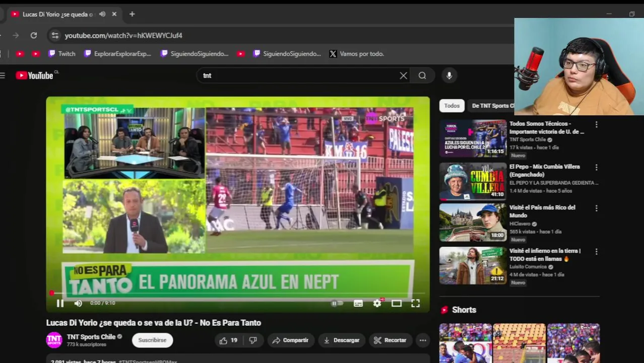Open first YouTube bookmark icon
The height and width of the screenshot is (363, 644).
coord(20,53)
